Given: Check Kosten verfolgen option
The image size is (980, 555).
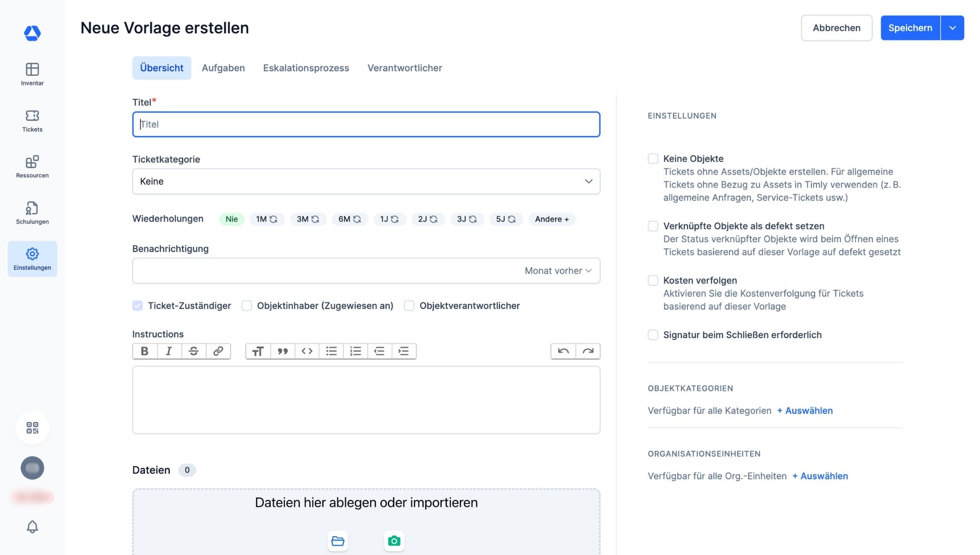Looking at the screenshot, I should pos(653,280).
